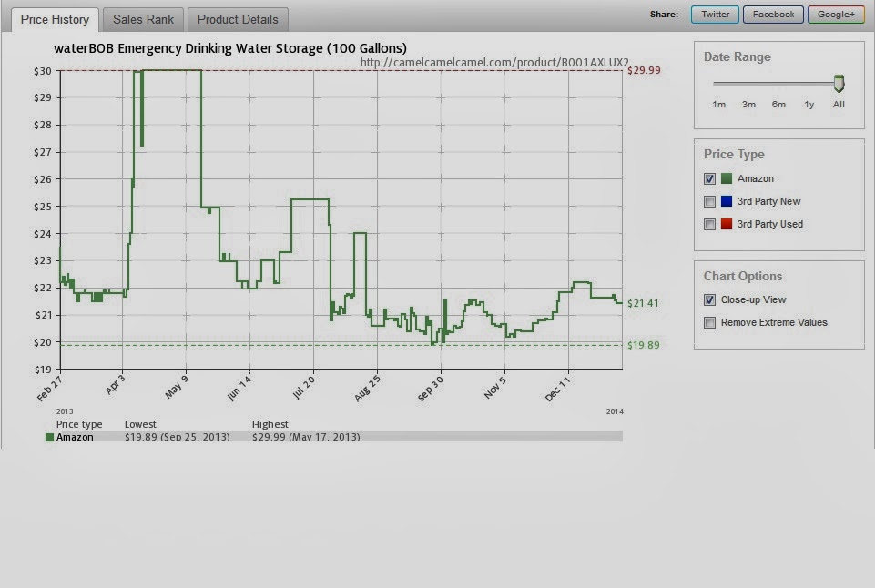Click the green Amazon color swatch

pos(726,178)
